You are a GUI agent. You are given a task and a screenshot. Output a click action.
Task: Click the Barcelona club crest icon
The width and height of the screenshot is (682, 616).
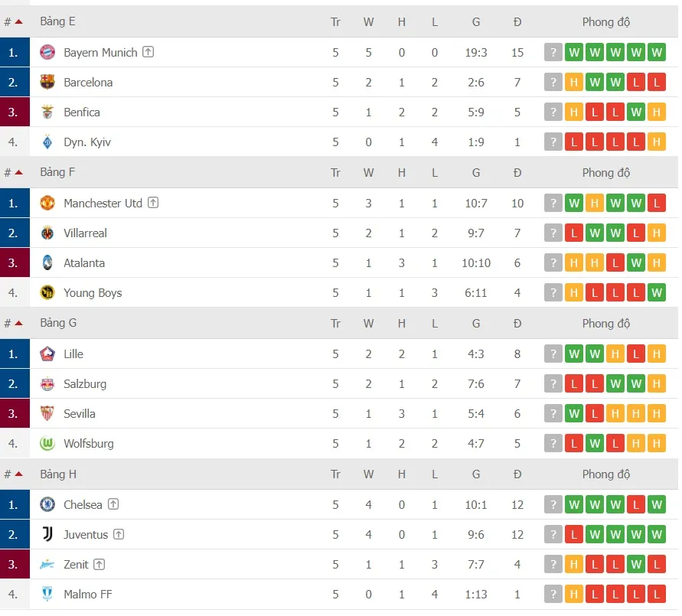[x=47, y=83]
